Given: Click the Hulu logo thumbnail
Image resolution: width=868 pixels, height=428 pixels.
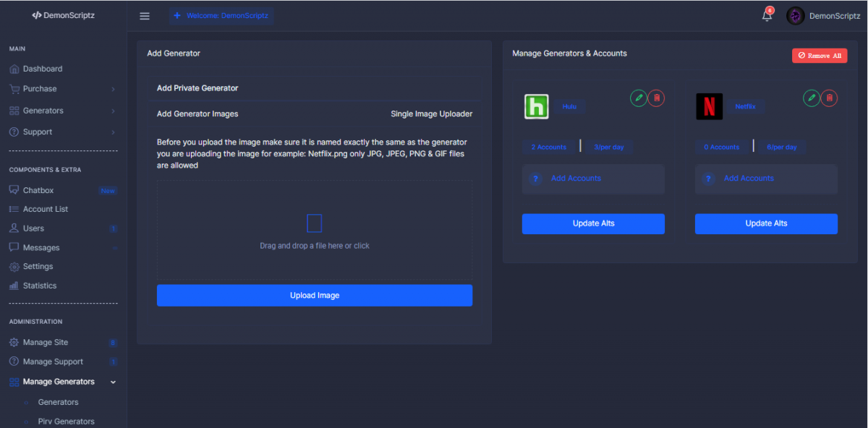Looking at the screenshot, I should [536, 107].
